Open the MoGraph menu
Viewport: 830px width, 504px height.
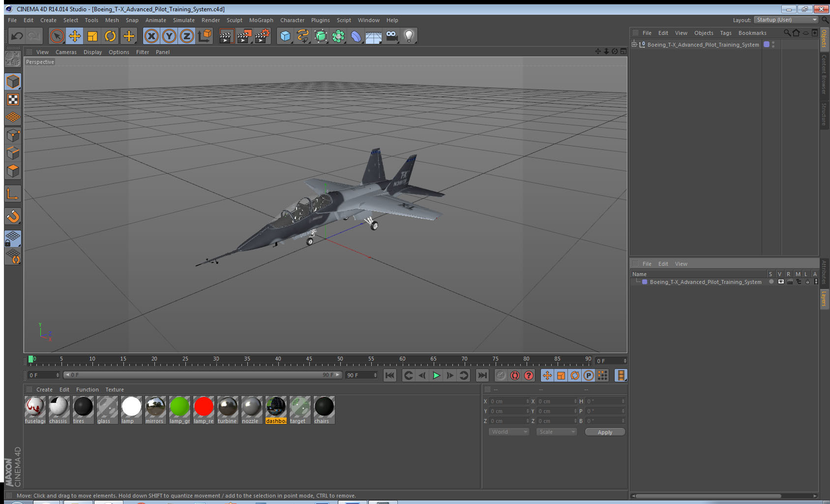261,20
